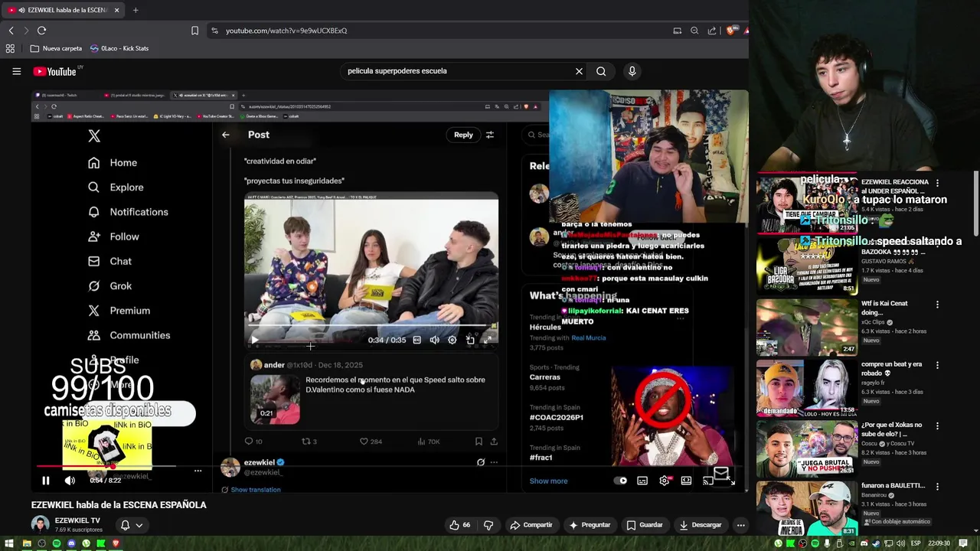Select the EZEWKIEL habla de la ESCENA tab
The width and height of the screenshot is (980, 551).
pyautogui.click(x=64, y=10)
